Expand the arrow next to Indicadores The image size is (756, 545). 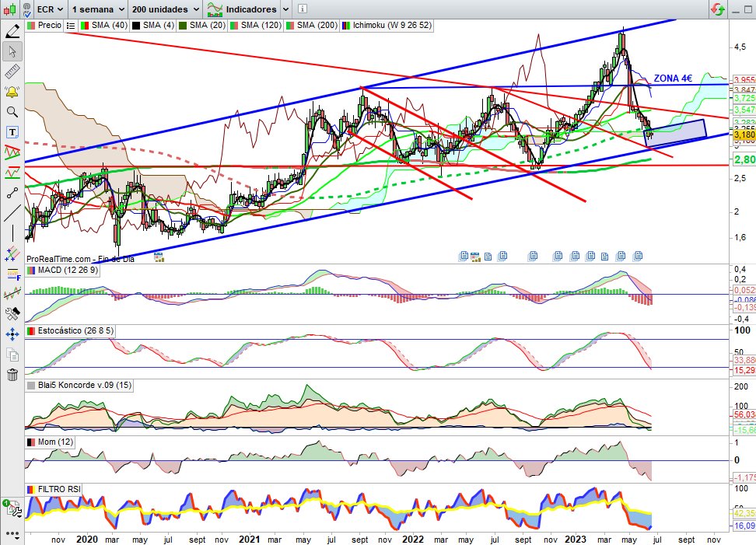coord(285,9)
